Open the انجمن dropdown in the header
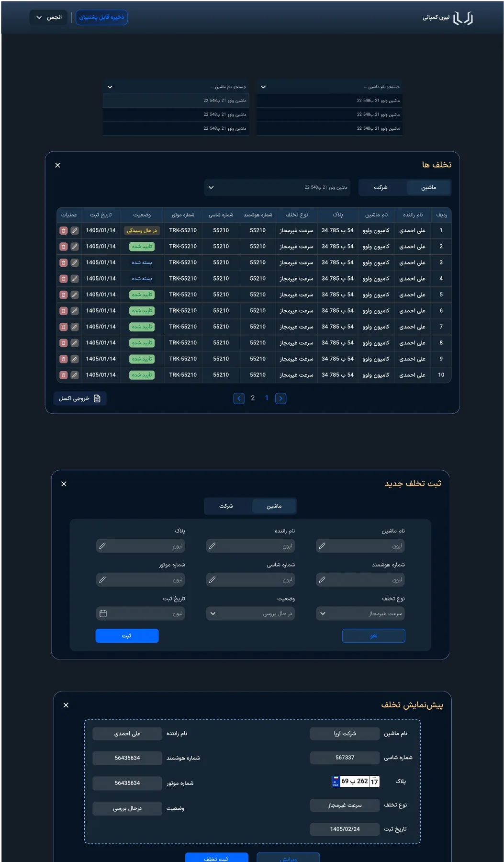Viewport: 504px width, 862px height. click(49, 17)
